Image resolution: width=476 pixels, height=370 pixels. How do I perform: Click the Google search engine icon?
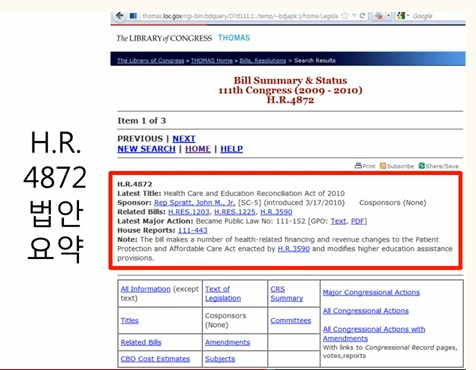click(x=401, y=16)
